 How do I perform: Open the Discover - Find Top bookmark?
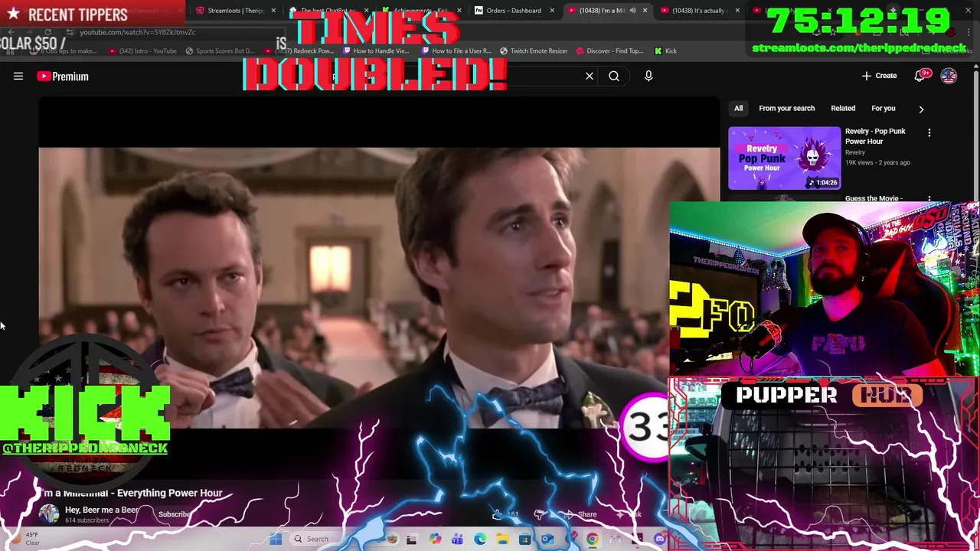pyautogui.click(x=609, y=51)
